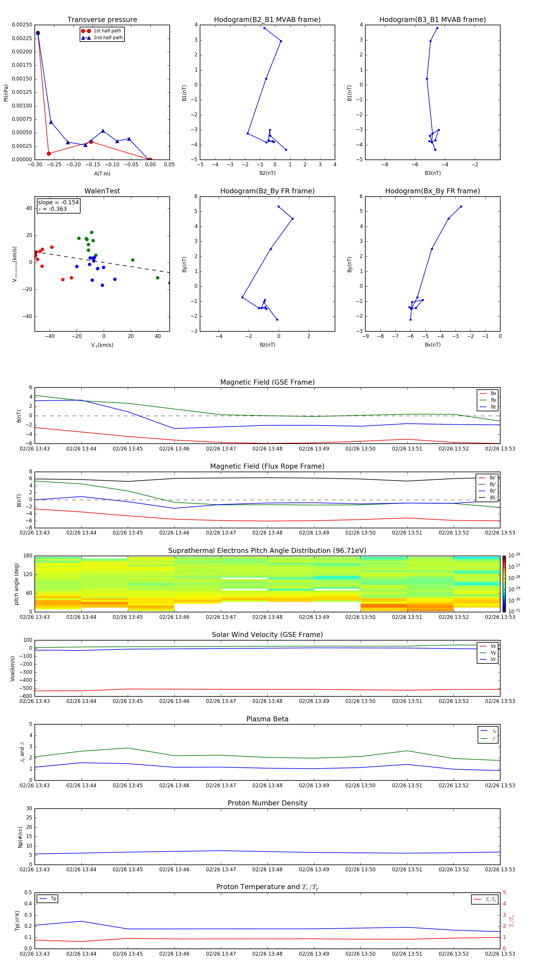Click 'Hodogram(B2_B1 MVAB frame)' title

(267, 20)
